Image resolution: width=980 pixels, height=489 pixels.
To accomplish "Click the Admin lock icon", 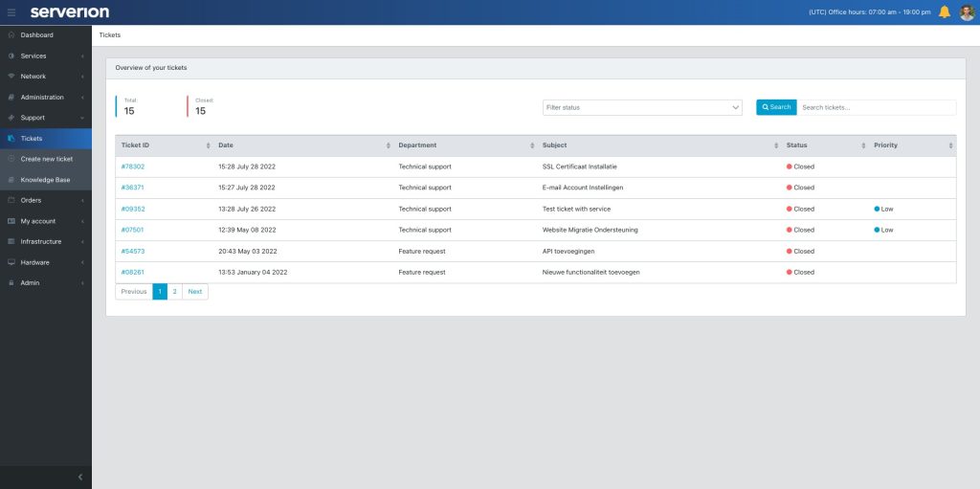I will click(x=11, y=283).
